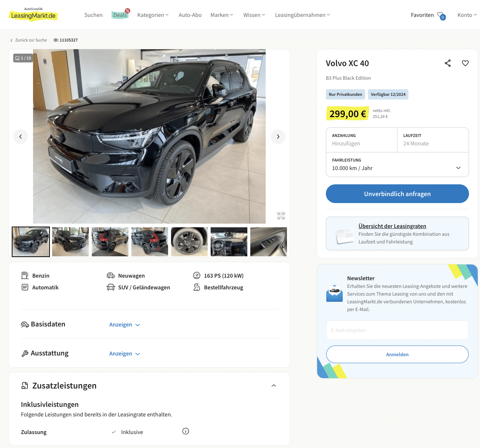Screen dimensions: 480x448
Task: Go to Suchen in the navigation
Action: pyautogui.click(x=94, y=15)
